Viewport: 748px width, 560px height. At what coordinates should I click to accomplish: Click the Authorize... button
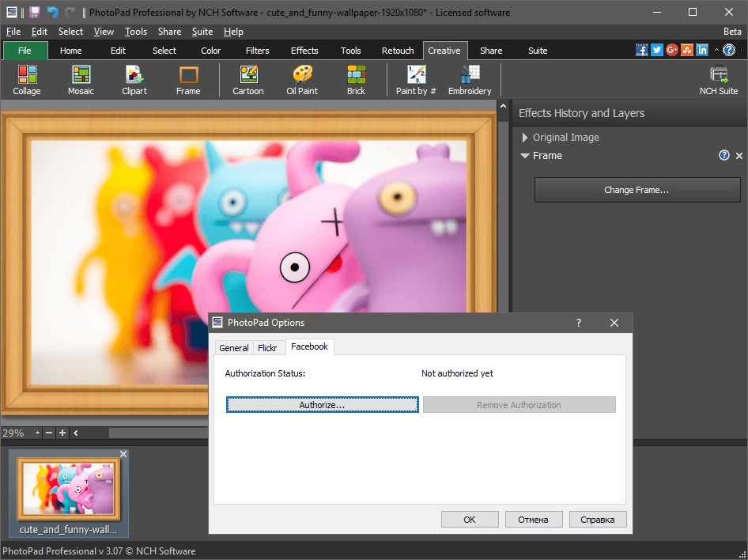(323, 404)
